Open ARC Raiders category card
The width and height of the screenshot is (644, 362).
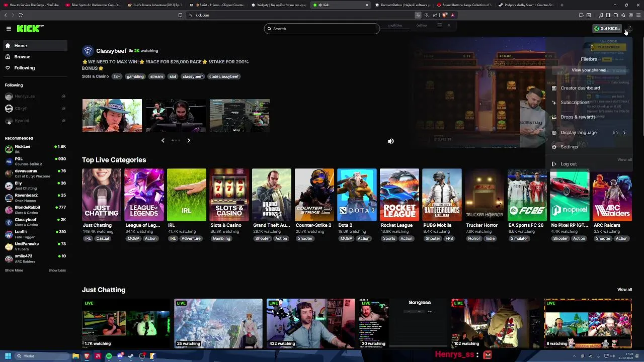click(612, 195)
